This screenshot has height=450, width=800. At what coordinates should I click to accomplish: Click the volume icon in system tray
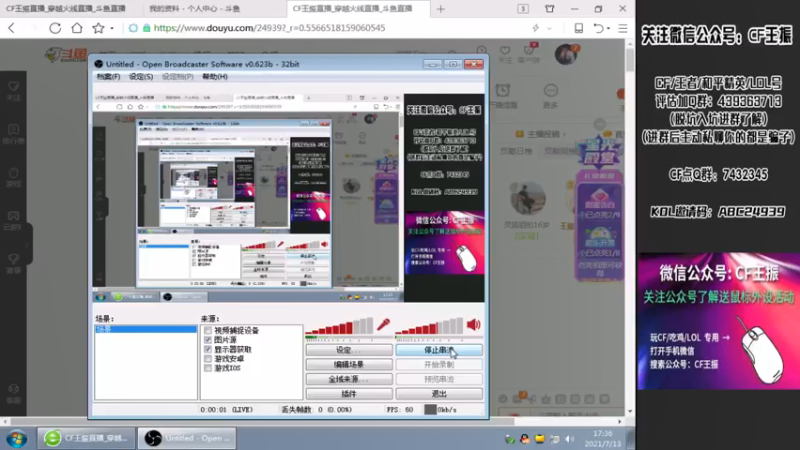(x=570, y=439)
